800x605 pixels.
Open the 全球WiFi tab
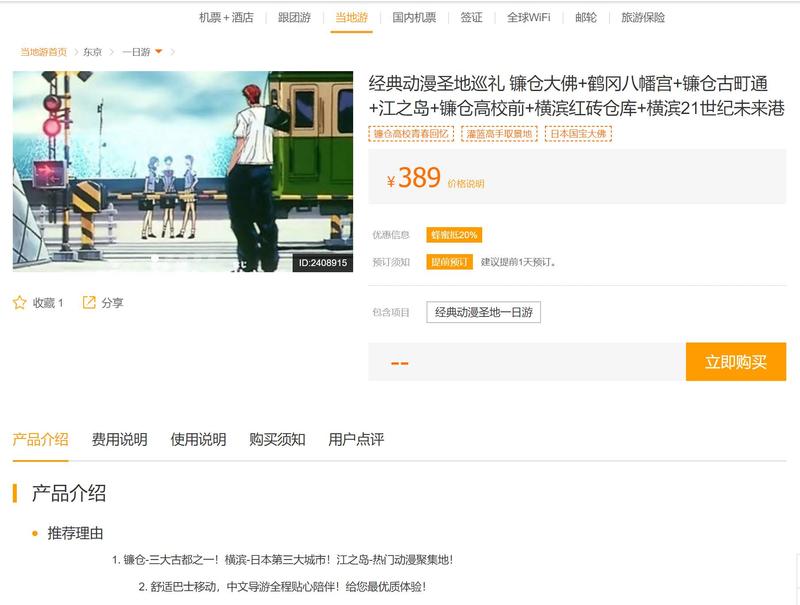pyautogui.click(x=529, y=17)
